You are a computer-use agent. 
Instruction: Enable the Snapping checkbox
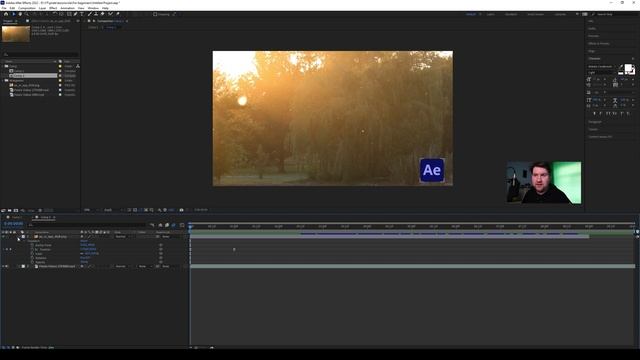[155, 14]
